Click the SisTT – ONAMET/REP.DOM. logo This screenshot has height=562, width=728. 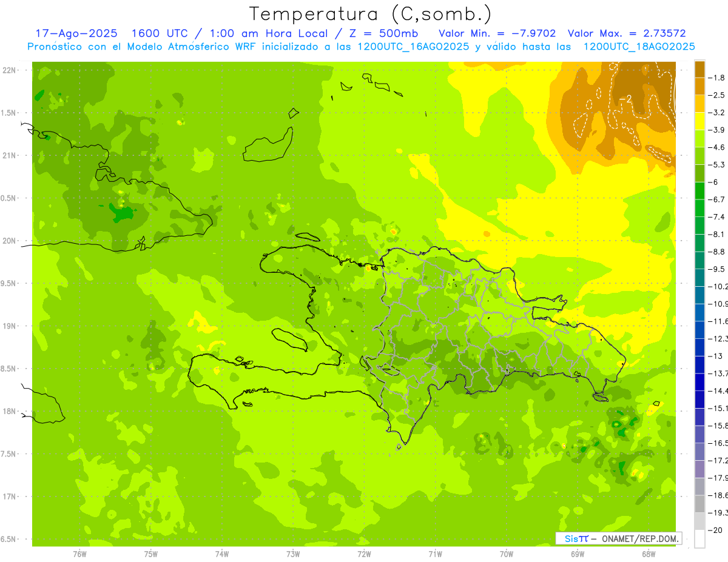coord(618,538)
